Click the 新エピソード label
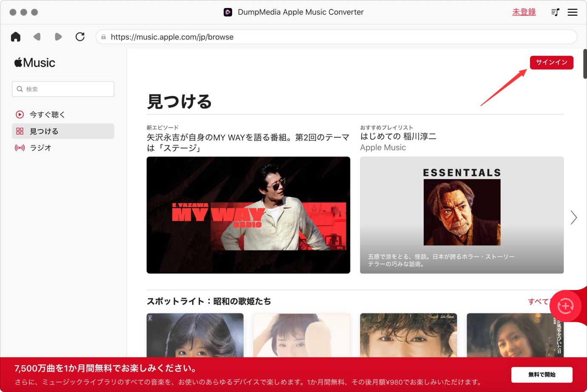Screen dimensions: 587x392 [x=162, y=127]
